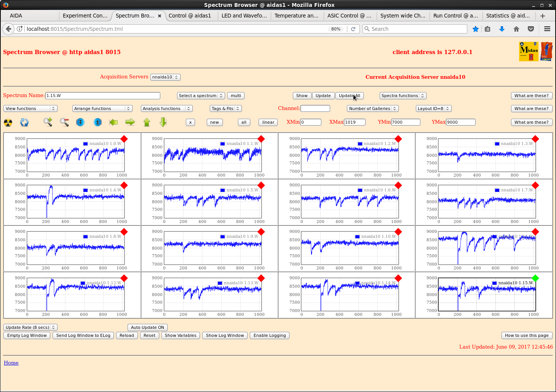Viewport: 556px width, 392px height.
Task: Click the green left arrow icon
Action: click(113, 122)
